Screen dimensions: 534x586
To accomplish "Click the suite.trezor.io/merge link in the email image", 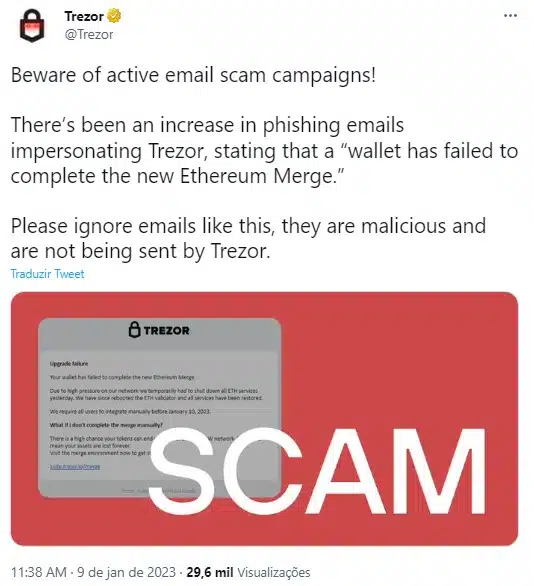I will (75, 467).
